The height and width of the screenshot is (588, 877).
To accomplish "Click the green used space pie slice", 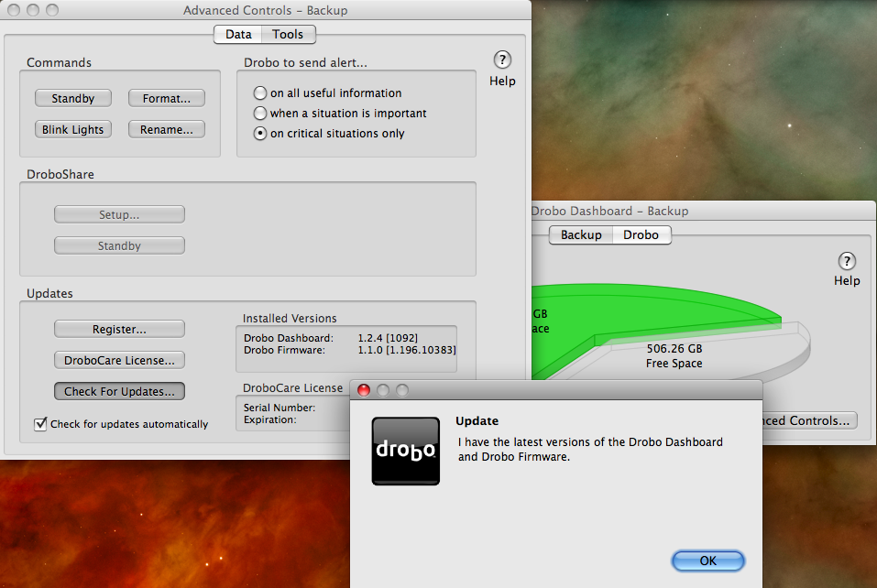I will [660, 307].
